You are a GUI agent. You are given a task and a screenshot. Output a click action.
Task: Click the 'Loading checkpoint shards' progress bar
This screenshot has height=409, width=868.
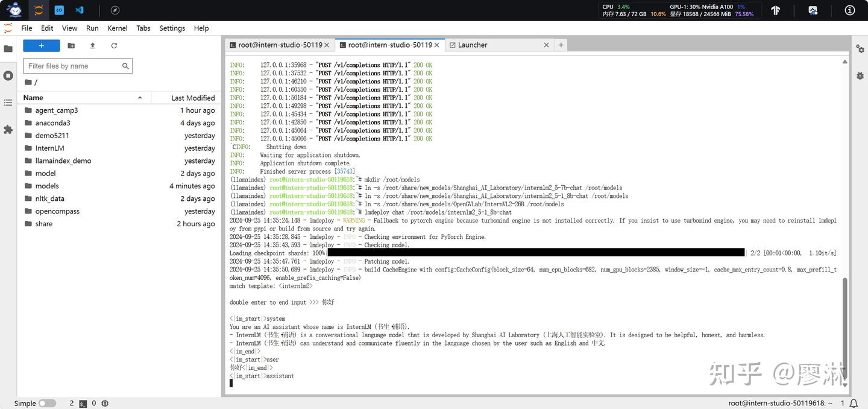click(x=536, y=253)
